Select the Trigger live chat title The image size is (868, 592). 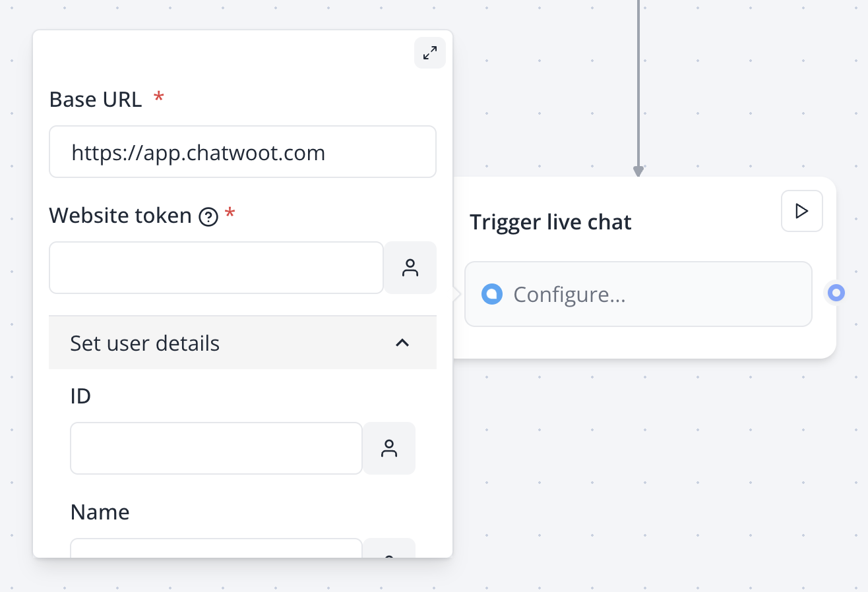(551, 222)
